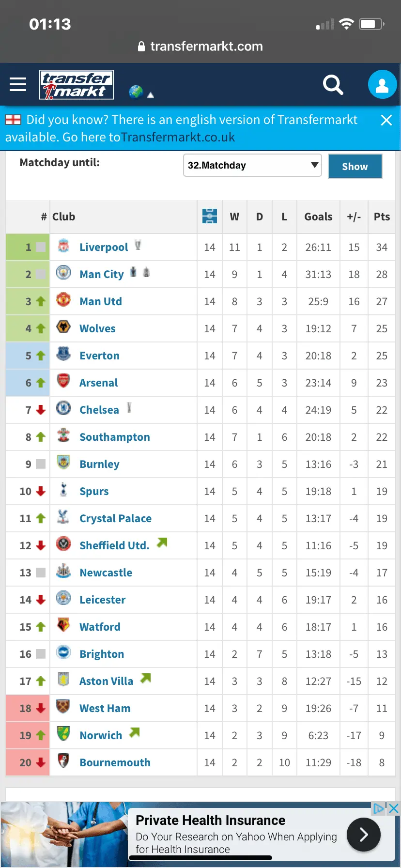Screen dimensions: 401x868
Task: Dismiss the English version banner
Action: tap(386, 120)
